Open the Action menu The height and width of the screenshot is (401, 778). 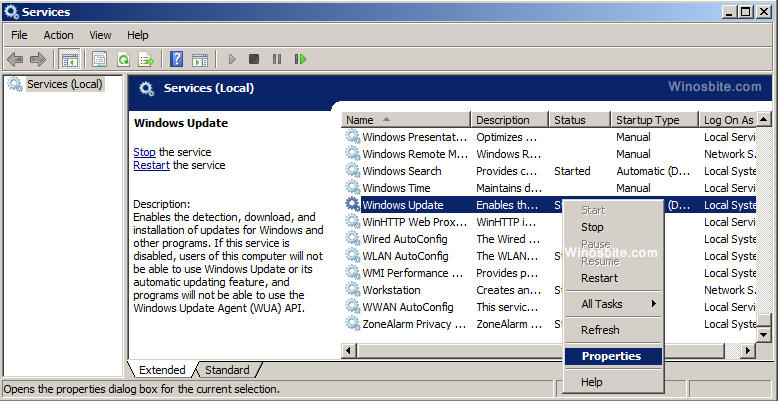(x=59, y=35)
